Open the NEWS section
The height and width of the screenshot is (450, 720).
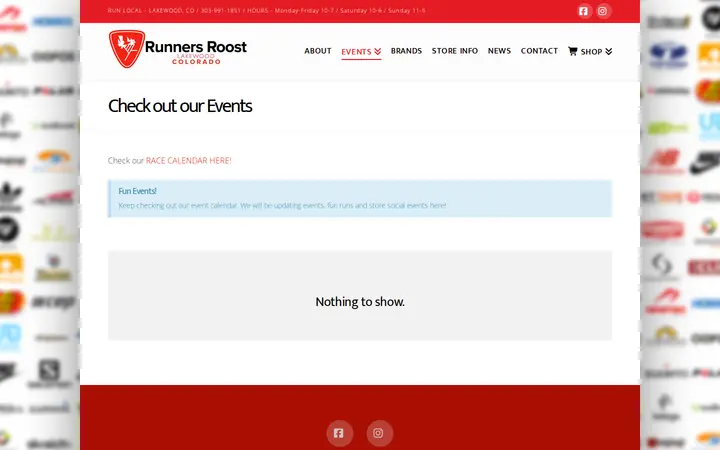[499, 51]
